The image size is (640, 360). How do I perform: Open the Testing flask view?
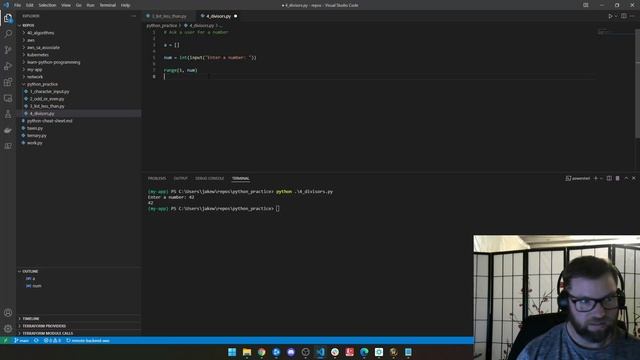pos(8,114)
